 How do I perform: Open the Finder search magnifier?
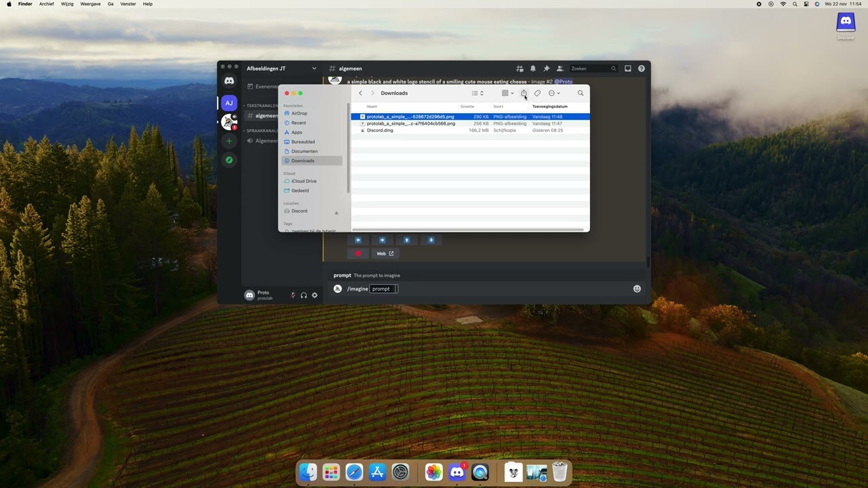(580, 94)
